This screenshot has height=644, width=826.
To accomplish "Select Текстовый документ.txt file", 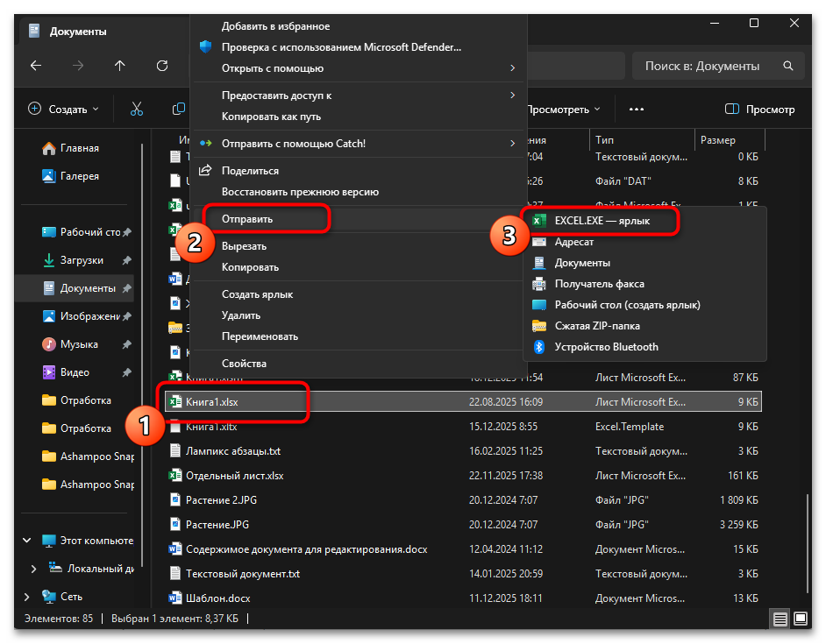I will (x=463, y=573).
